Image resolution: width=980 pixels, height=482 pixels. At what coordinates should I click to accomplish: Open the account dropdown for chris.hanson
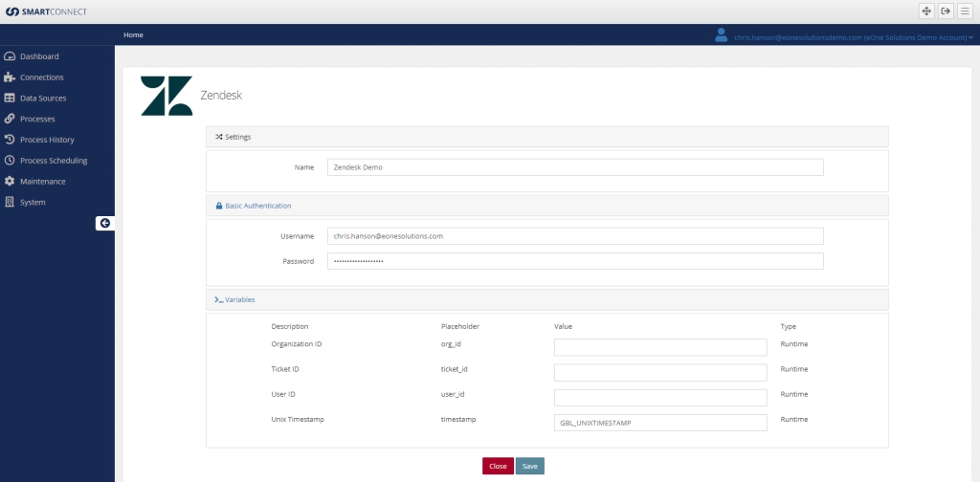tap(854, 37)
